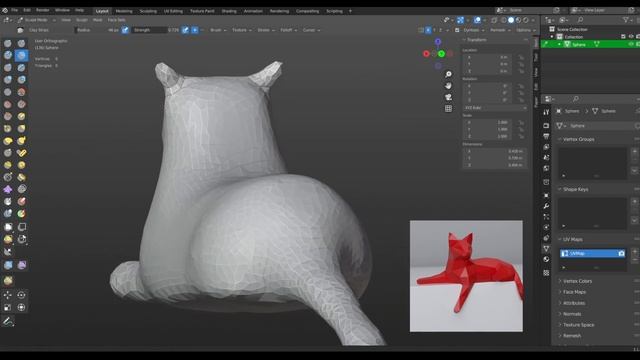Image resolution: width=640 pixels, height=360 pixels.
Task: Select the Inflate brush tool
Action: click(x=8, y=80)
